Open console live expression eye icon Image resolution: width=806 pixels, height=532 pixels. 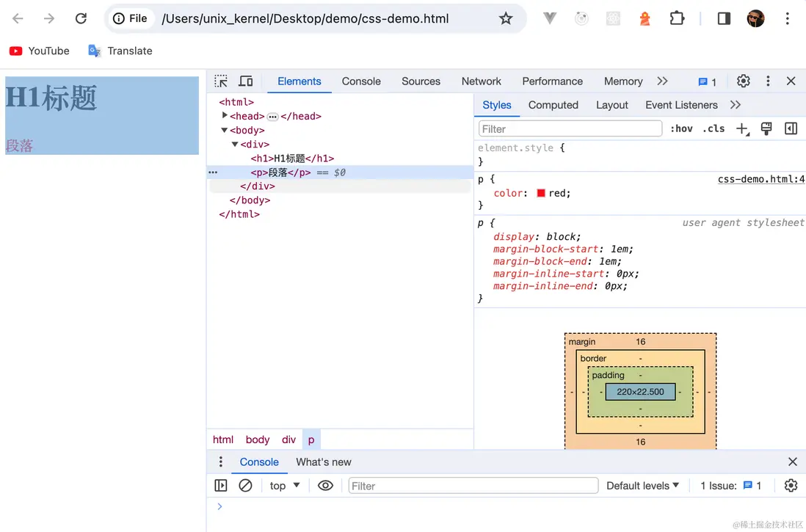tap(325, 486)
